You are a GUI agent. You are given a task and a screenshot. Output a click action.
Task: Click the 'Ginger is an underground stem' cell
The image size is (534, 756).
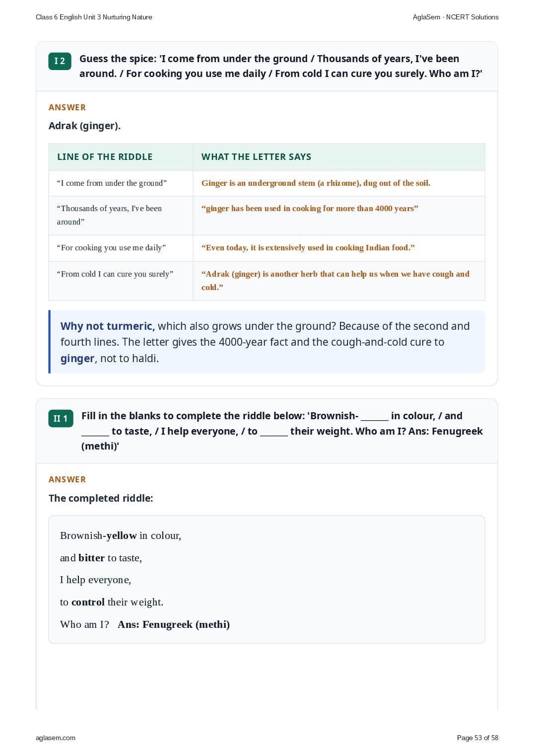[x=339, y=183]
